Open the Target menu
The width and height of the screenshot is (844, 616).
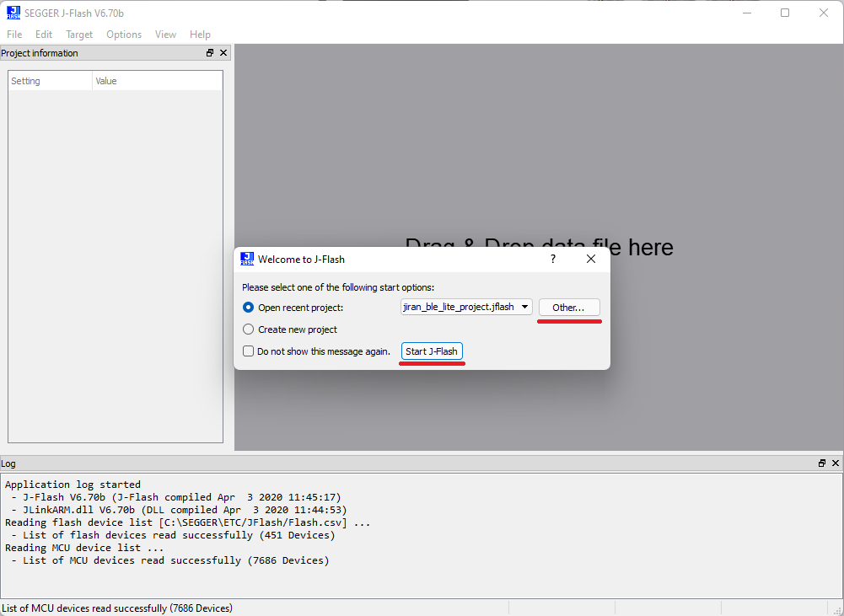coord(79,35)
